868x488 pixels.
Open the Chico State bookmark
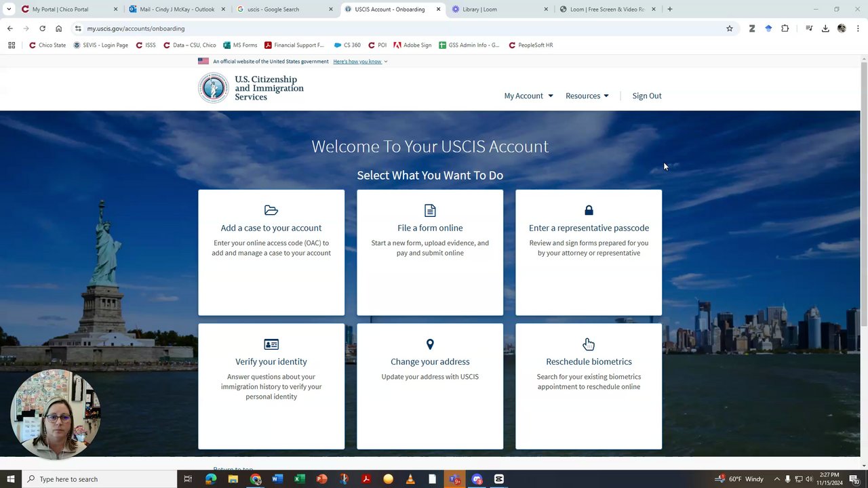pos(47,45)
